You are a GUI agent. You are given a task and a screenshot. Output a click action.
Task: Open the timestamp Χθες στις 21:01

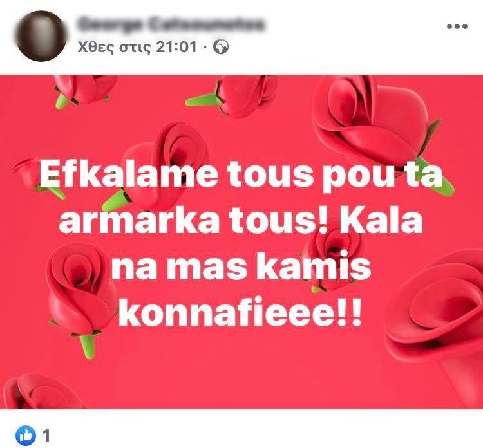pyautogui.click(x=137, y=48)
